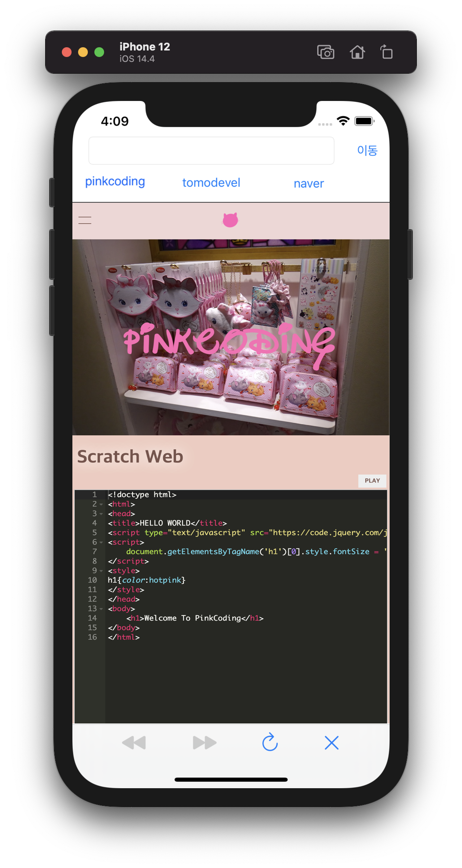Open the pinkcoding link
The height and width of the screenshot is (868, 462).
[x=115, y=181]
